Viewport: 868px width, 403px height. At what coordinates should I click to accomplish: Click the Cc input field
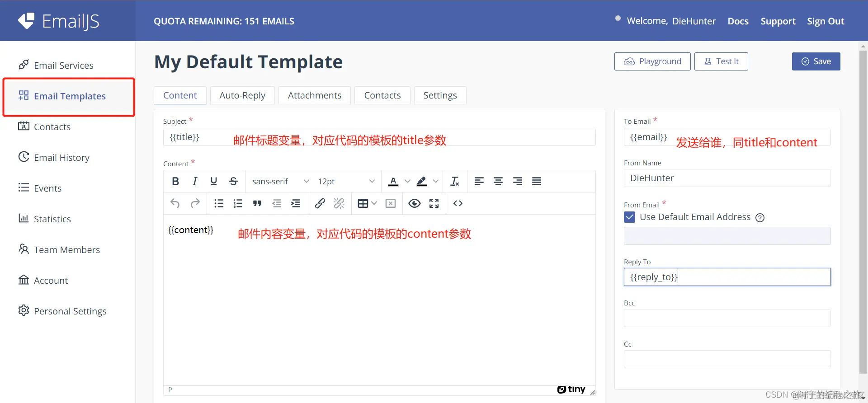(x=727, y=359)
